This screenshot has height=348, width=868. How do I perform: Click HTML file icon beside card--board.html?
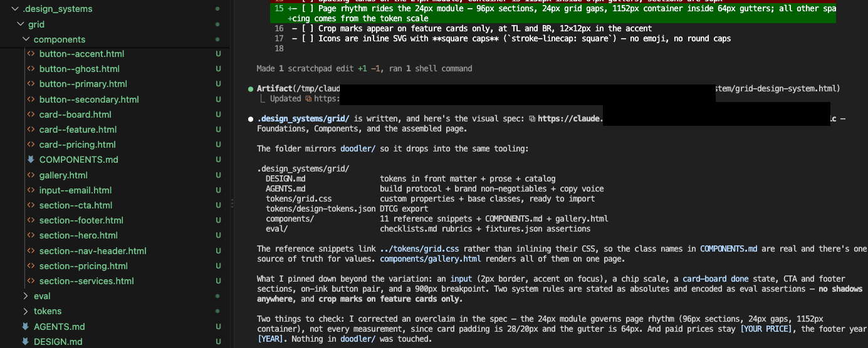tap(31, 115)
